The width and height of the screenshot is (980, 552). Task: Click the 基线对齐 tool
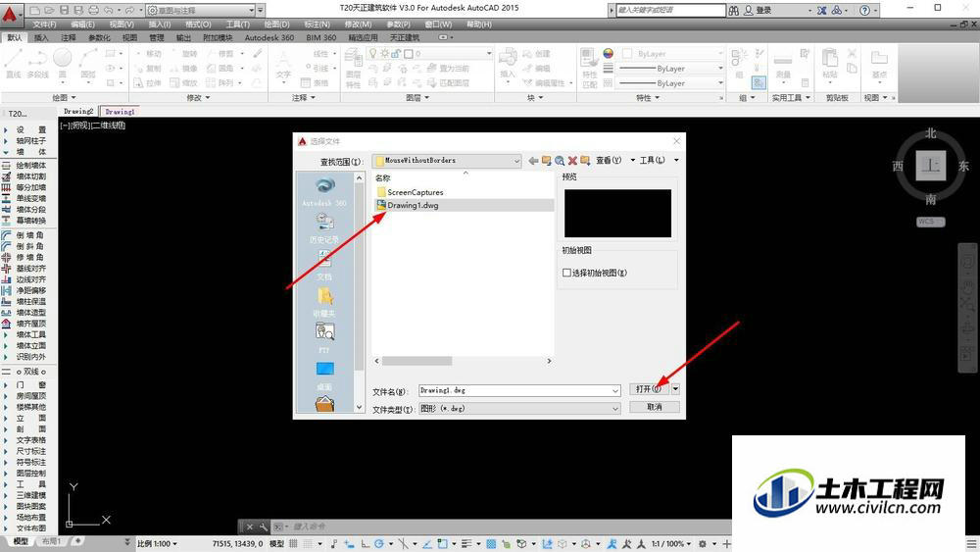coord(30,269)
